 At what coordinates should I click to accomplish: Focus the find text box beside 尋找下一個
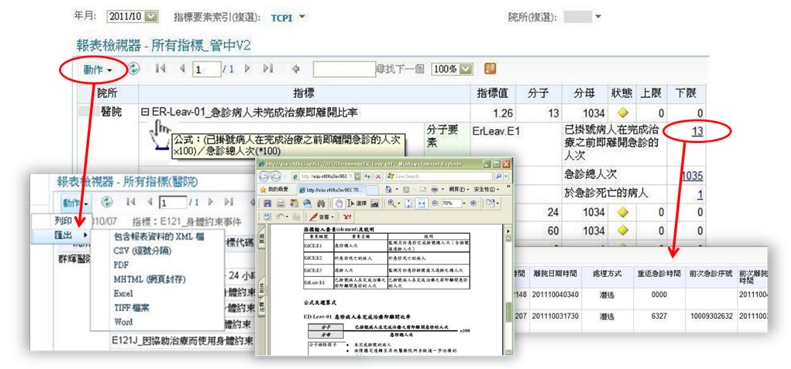point(344,69)
